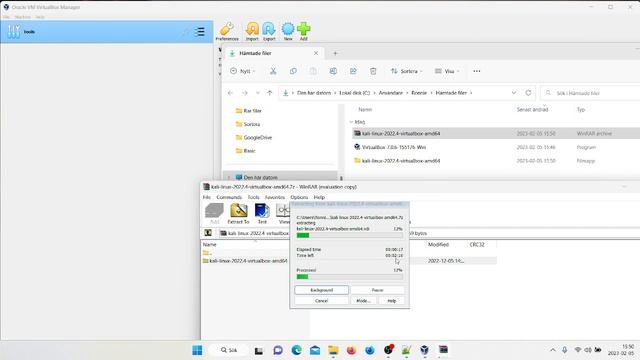The width and height of the screenshot is (640, 360).
Task: Show hidden system tray icons
Action: 553,350
